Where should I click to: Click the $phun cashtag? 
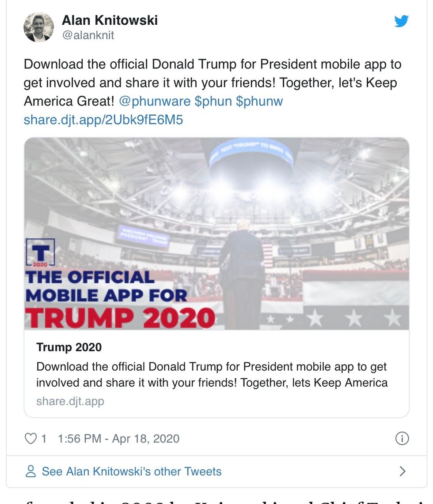click(213, 101)
